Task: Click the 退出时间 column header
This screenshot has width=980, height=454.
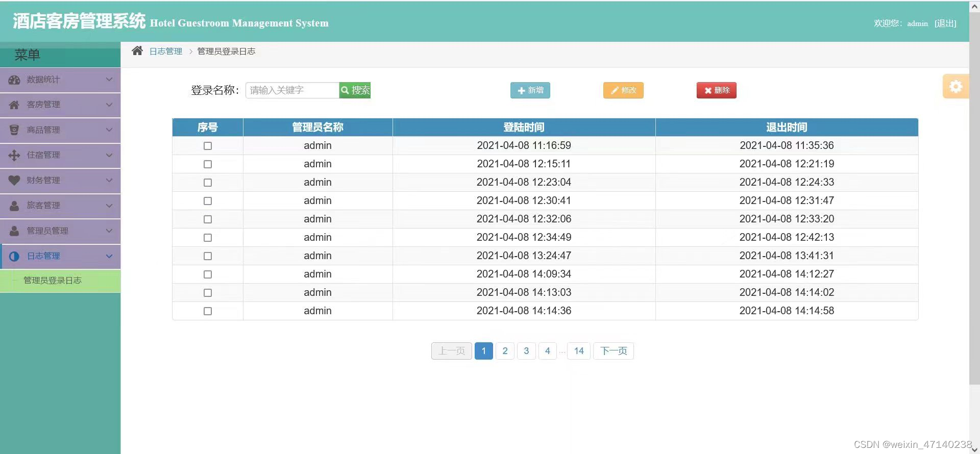Action: point(787,128)
